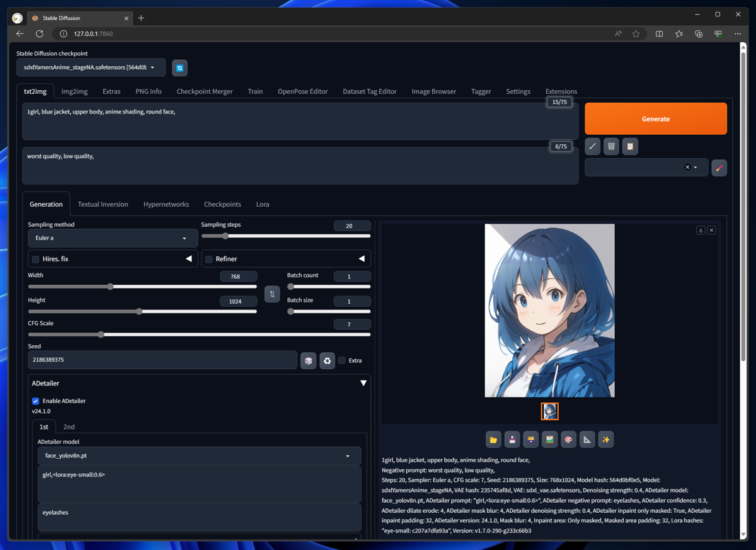This screenshot has width=756, height=550.
Task: Open the PNG Info tab
Action: coord(149,91)
